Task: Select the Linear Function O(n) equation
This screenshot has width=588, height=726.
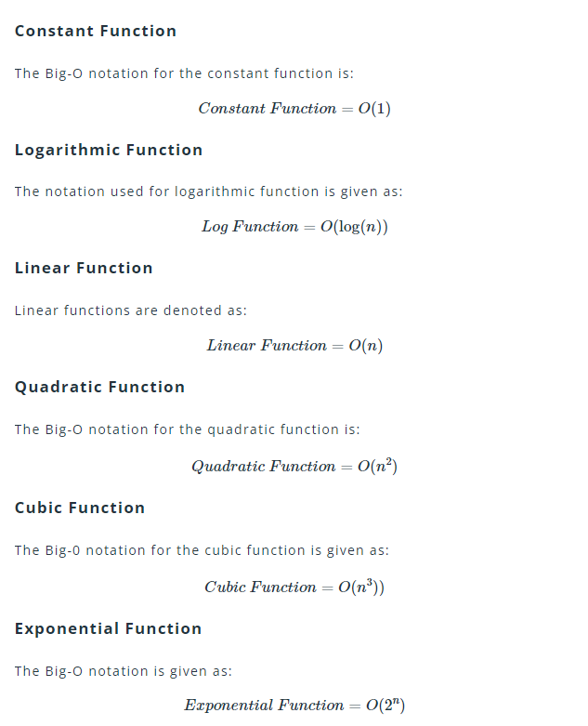Action: 294,346
